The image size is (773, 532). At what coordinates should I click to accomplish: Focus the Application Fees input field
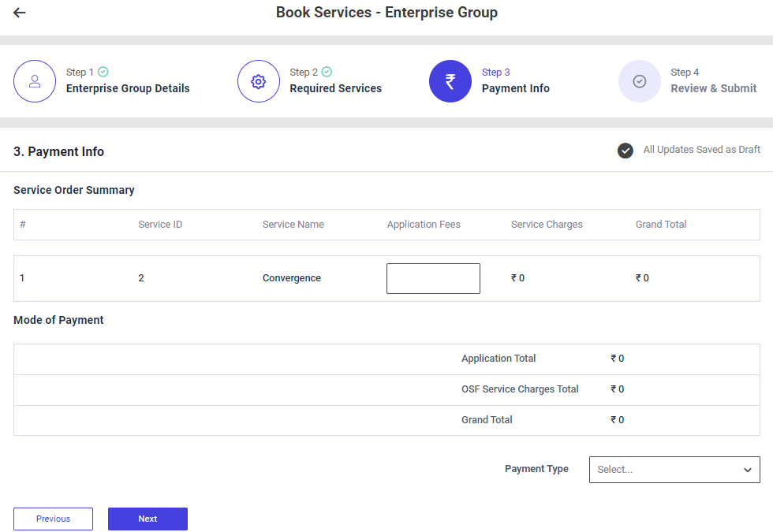(433, 278)
